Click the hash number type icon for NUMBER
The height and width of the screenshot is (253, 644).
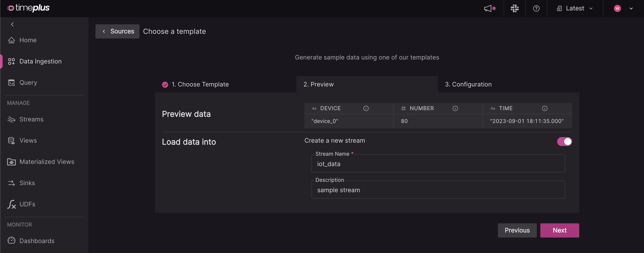coord(403,108)
